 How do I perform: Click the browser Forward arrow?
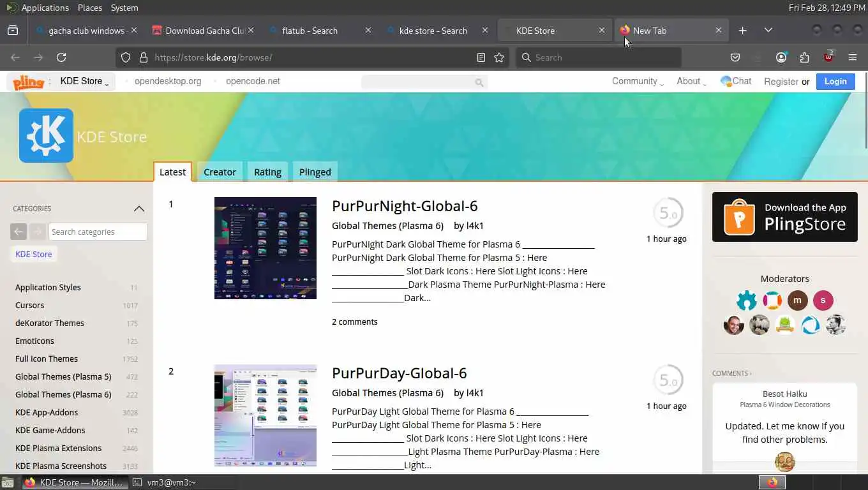[38, 57]
